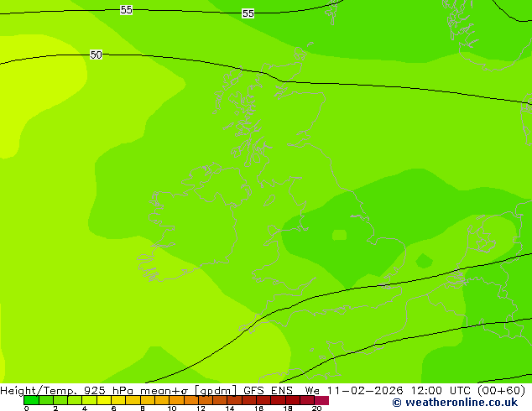Select the orange legend swatch starting at 10
The width and height of the screenshot is (532, 411).
pyautogui.click(x=176, y=400)
